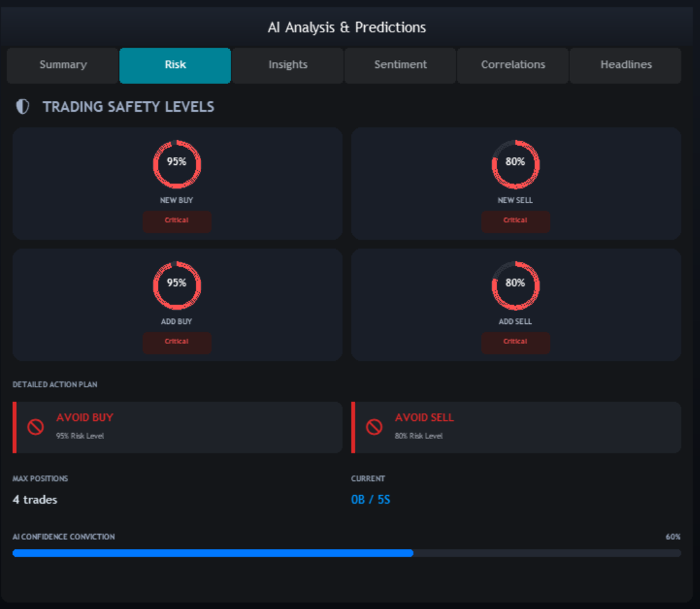Click the 60% confidence value

tap(673, 537)
